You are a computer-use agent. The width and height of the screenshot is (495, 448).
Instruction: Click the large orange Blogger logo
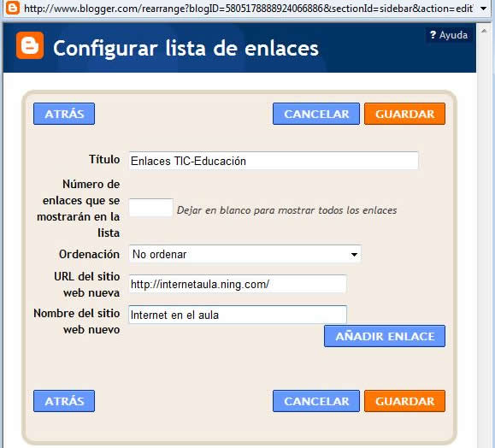(30, 45)
